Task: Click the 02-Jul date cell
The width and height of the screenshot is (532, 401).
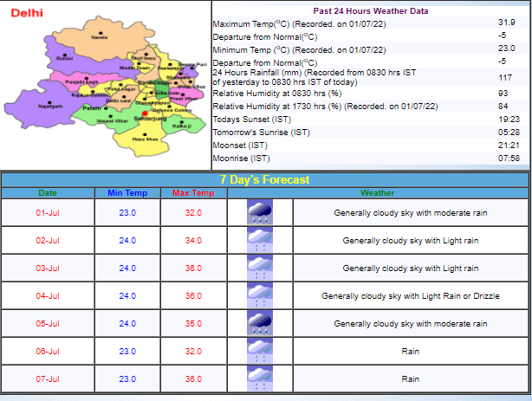Action: click(48, 241)
